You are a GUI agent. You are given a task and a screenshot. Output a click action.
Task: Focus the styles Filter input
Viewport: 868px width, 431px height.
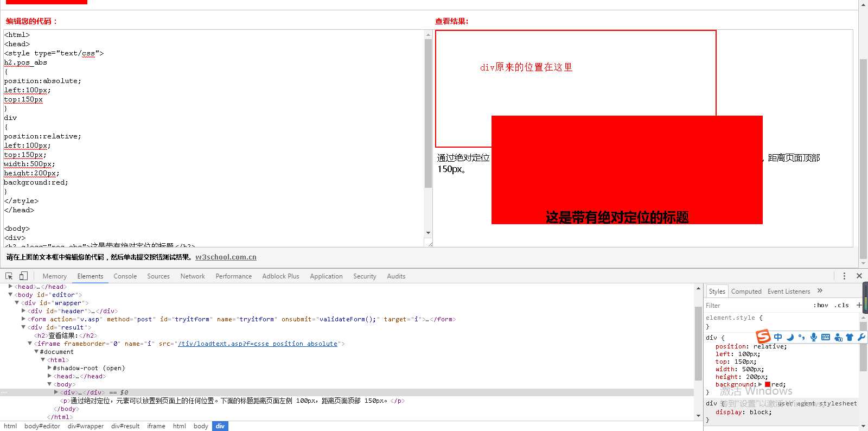click(757, 306)
